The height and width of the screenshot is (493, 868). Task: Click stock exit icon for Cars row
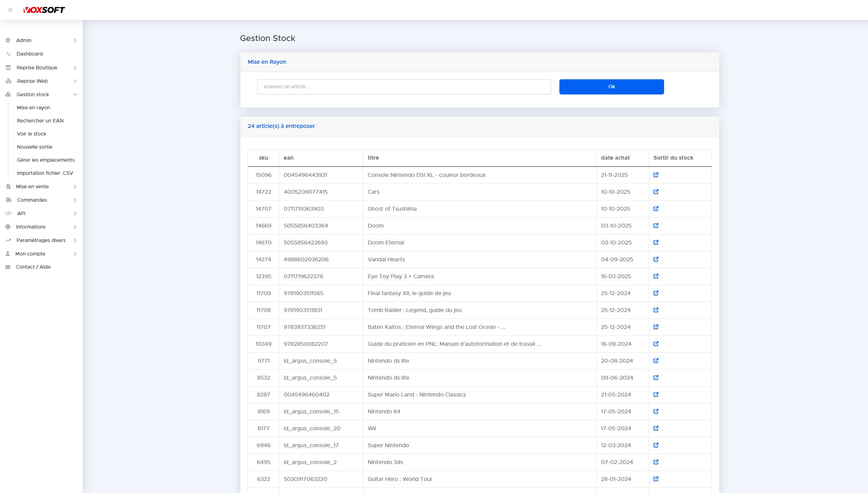point(656,192)
